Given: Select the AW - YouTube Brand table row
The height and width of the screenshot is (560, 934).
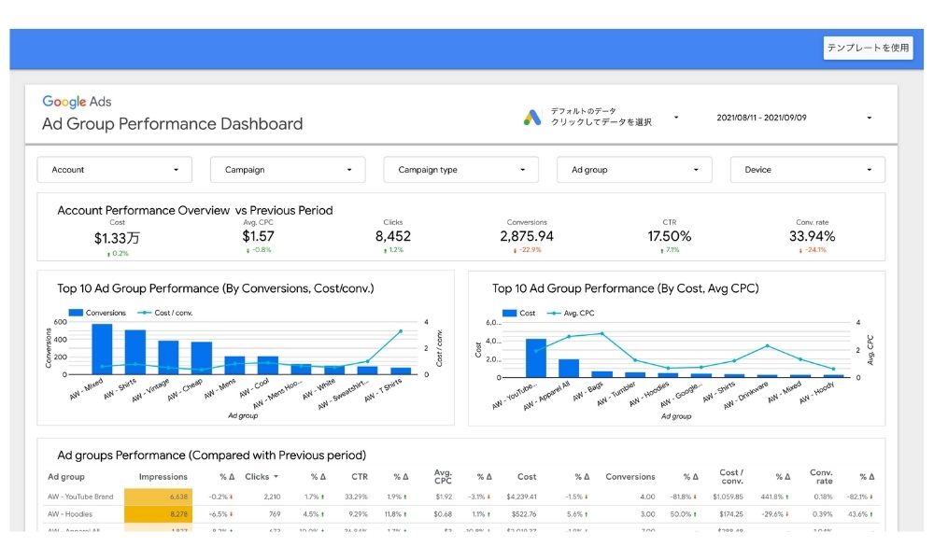Looking at the screenshot, I should [x=461, y=497].
